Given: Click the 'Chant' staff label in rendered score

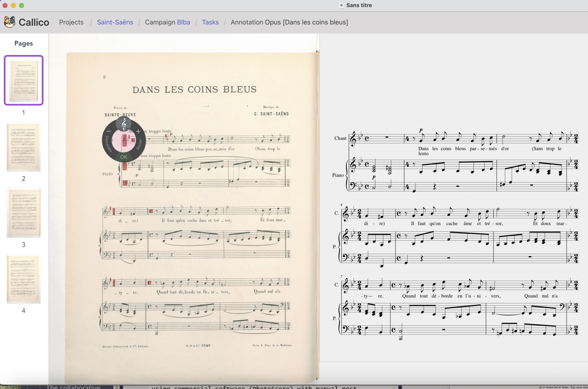Looking at the screenshot, I should point(340,138).
